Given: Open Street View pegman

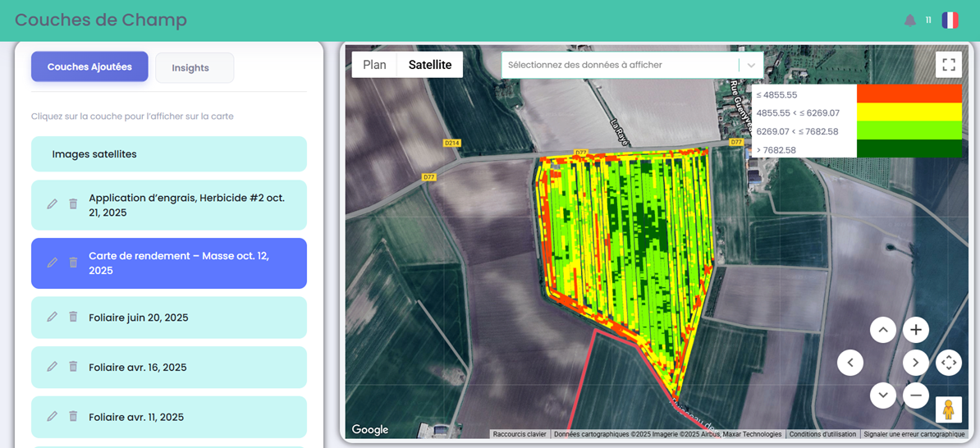Looking at the screenshot, I should 948,409.
